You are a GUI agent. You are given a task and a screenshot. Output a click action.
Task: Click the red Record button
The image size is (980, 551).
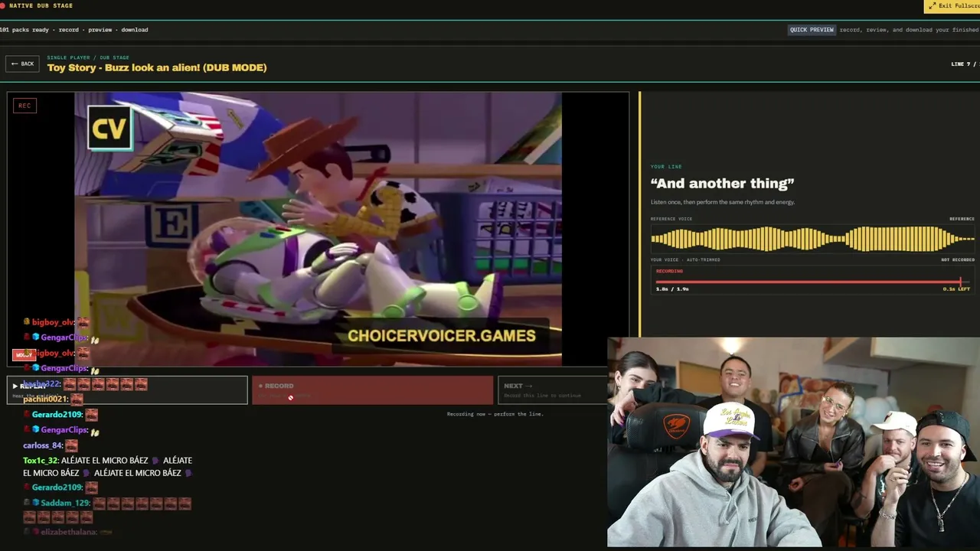tap(373, 390)
